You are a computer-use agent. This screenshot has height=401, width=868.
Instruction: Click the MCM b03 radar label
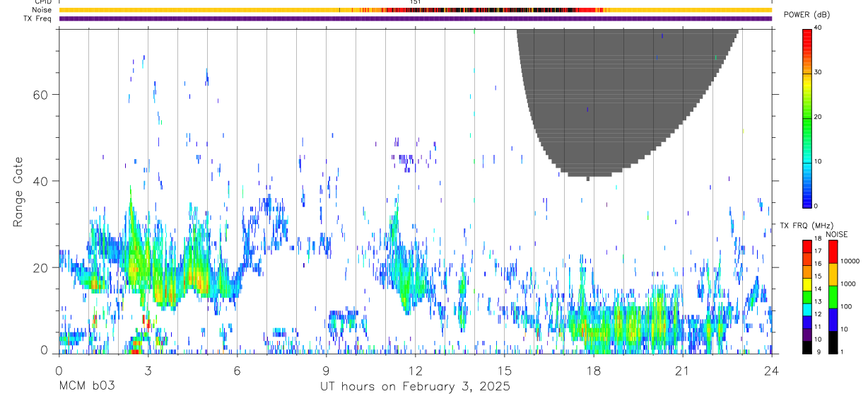click(x=86, y=386)
